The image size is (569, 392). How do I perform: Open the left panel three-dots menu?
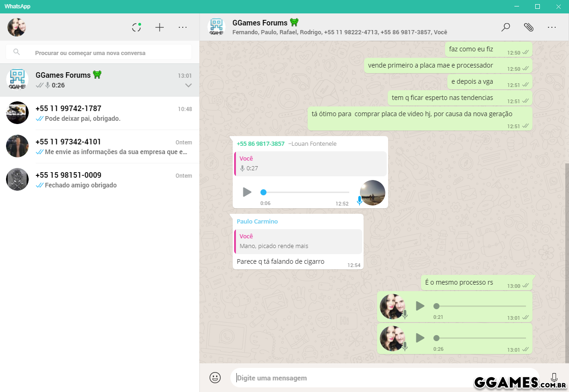point(183,27)
